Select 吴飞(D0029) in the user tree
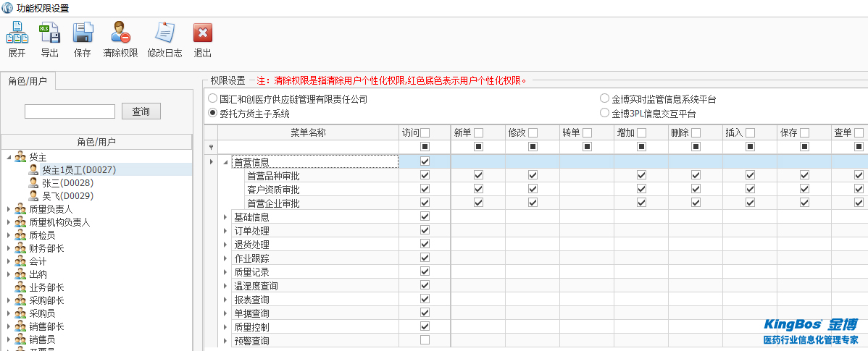Viewport: 868px width, 351px height. 67,196
